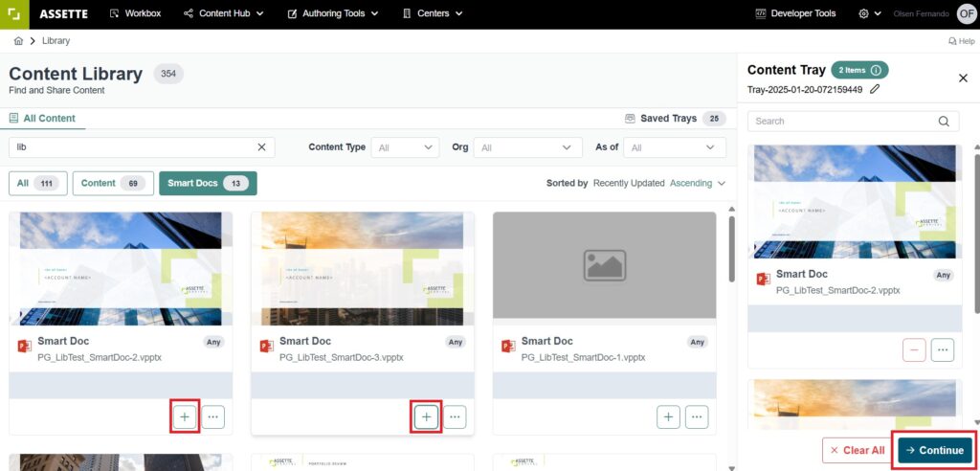This screenshot has width=980, height=471.
Task: Select the All Content tab
Action: pyautogui.click(x=42, y=118)
